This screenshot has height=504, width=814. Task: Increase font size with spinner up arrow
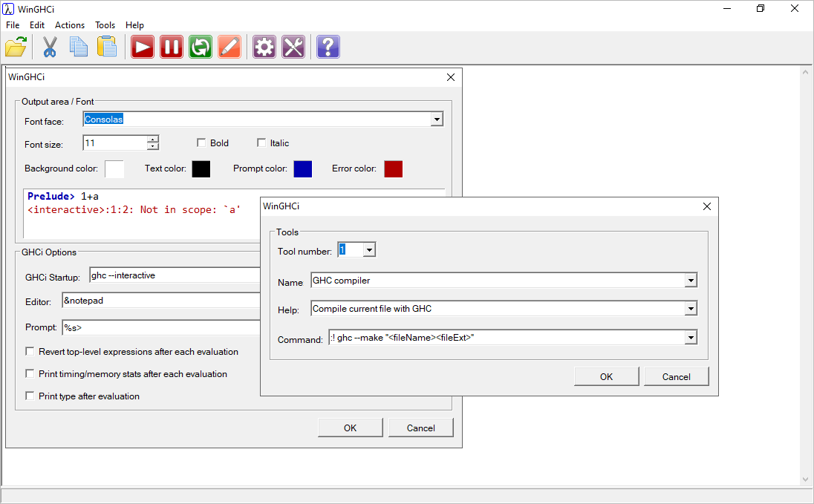pyautogui.click(x=153, y=139)
